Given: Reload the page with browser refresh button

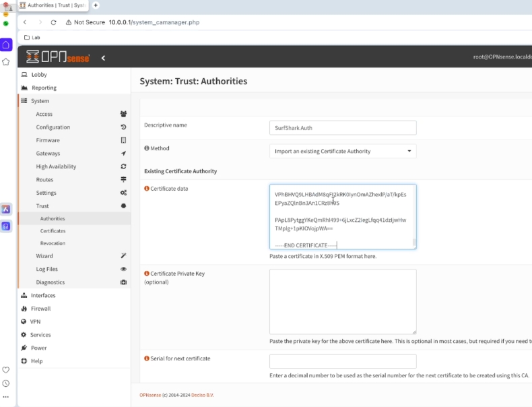Looking at the screenshot, I should tap(54, 22).
